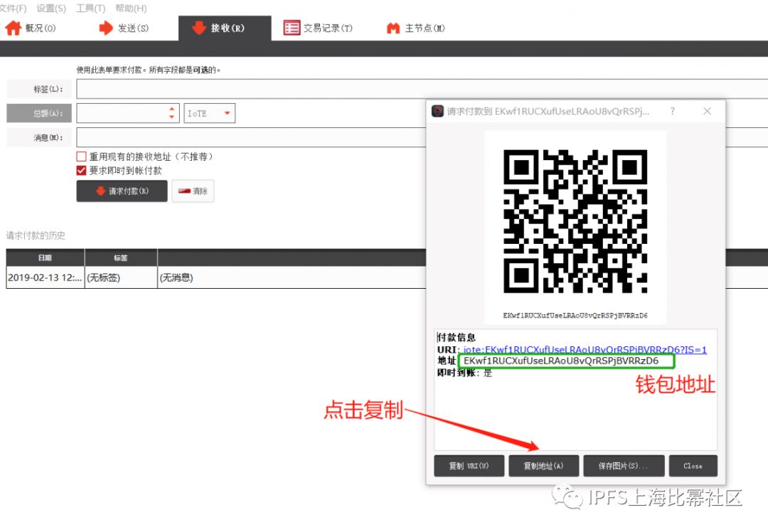Focus the 消息(M) message field
The width and height of the screenshot is (768, 532).
coord(251,138)
